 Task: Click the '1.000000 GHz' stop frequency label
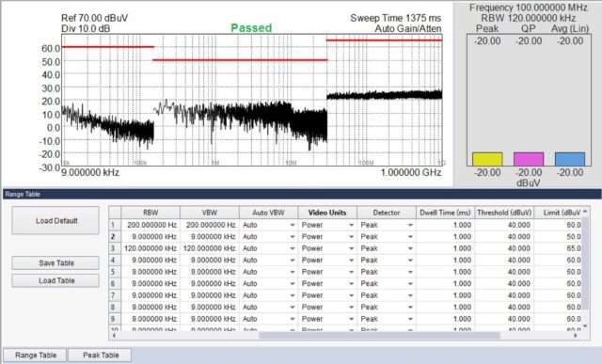coord(411,172)
